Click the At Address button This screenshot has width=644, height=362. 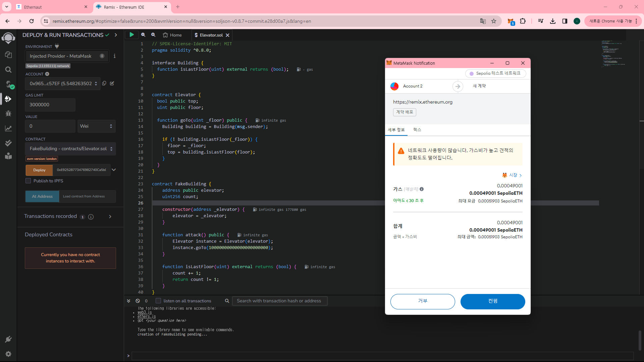[42, 196]
